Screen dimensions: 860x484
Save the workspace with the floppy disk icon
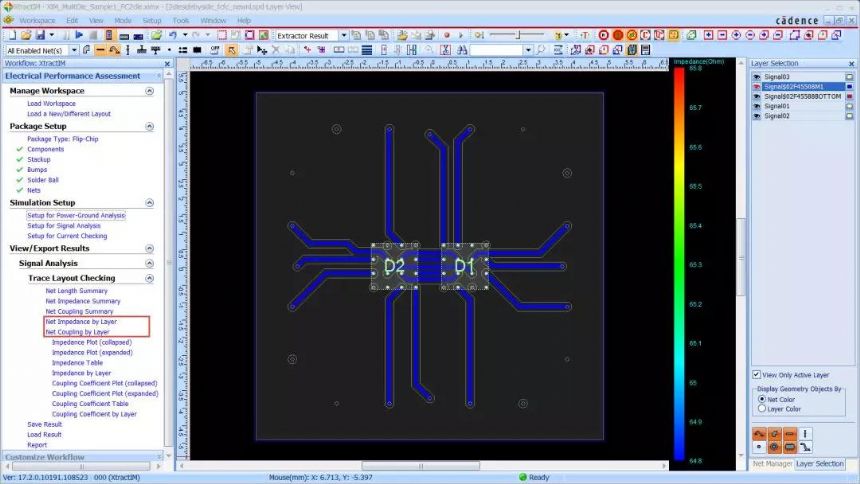[x=40, y=35]
